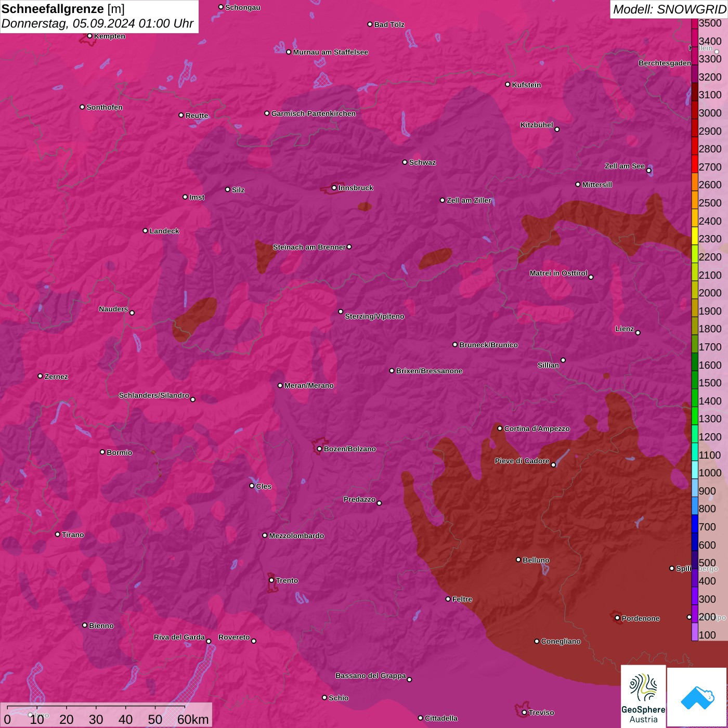
Task: Click the 2000 legend value
Action: [710, 293]
